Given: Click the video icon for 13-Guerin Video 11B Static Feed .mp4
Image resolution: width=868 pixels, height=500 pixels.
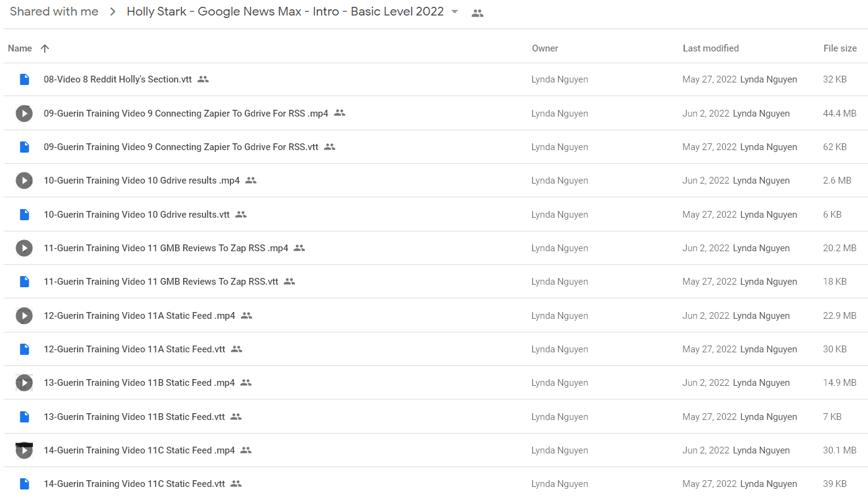Looking at the screenshot, I should pos(24,383).
